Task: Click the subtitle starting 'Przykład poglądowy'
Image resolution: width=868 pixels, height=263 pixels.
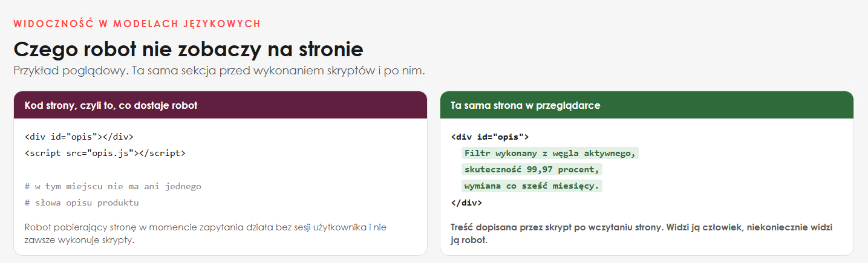Action: (220, 71)
